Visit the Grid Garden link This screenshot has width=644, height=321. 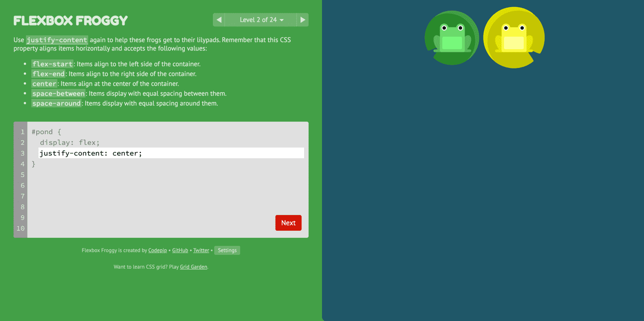click(x=194, y=267)
